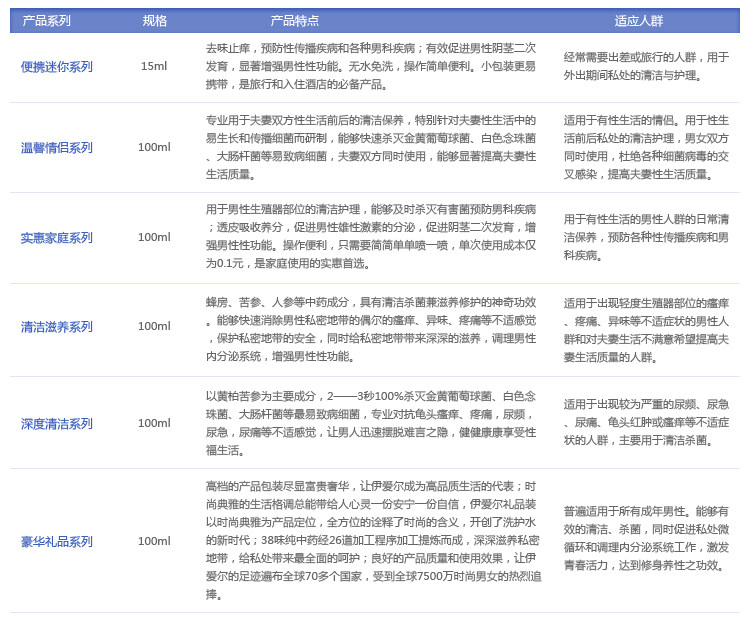Click the 便携迷你系列 product features description

(371, 66)
